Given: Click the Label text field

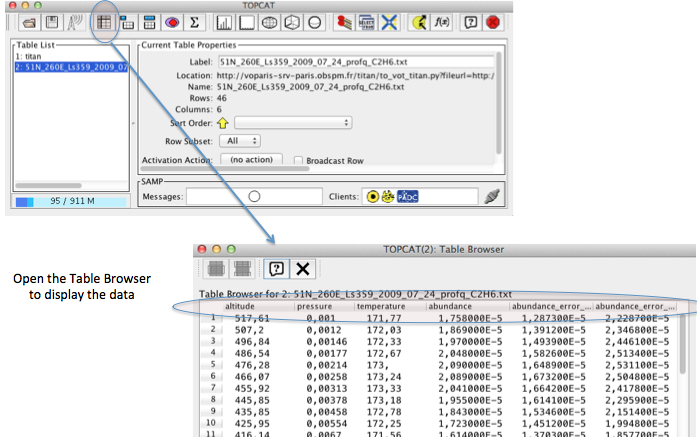Looking at the screenshot, I should point(356,62).
